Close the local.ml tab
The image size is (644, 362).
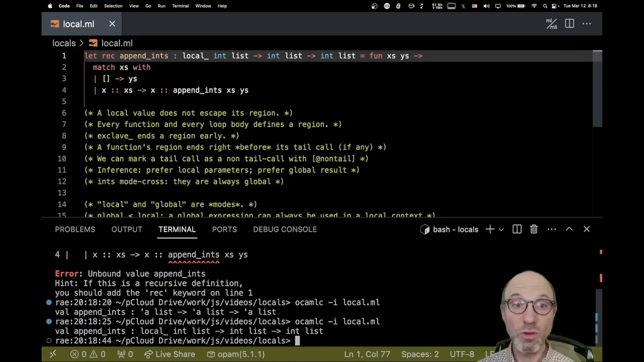pos(112,24)
